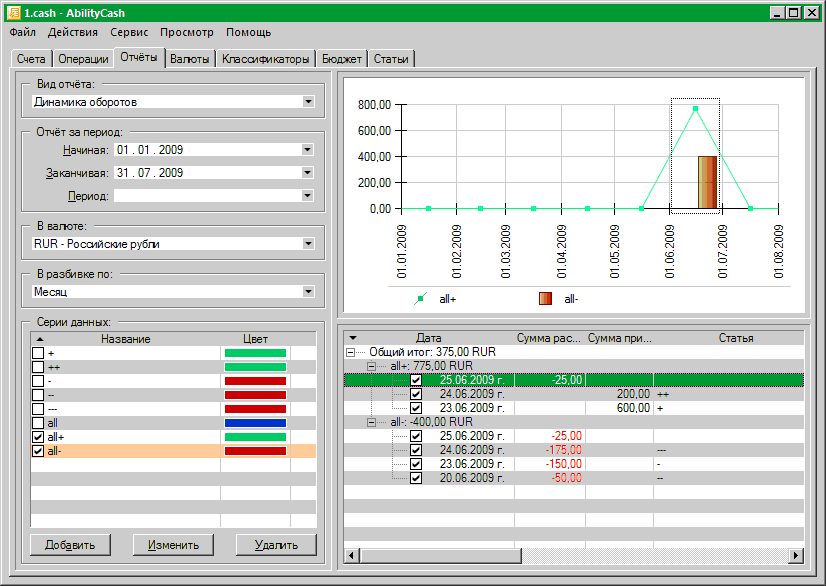
Task: Click the AbilityCash app icon in title bar
Action: 13,13
